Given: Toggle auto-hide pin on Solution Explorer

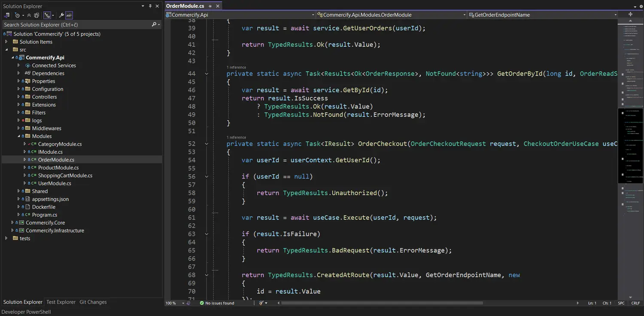Looking at the screenshot, I should tap(150, 6).
